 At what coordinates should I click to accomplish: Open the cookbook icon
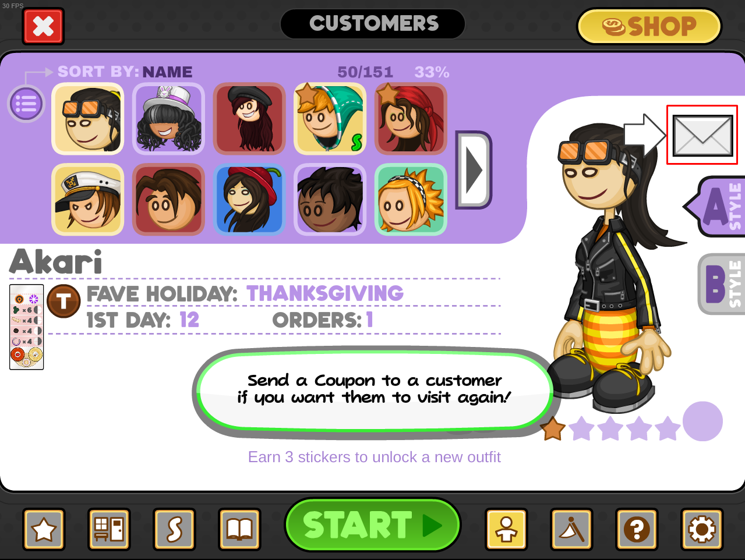[239, 529]
